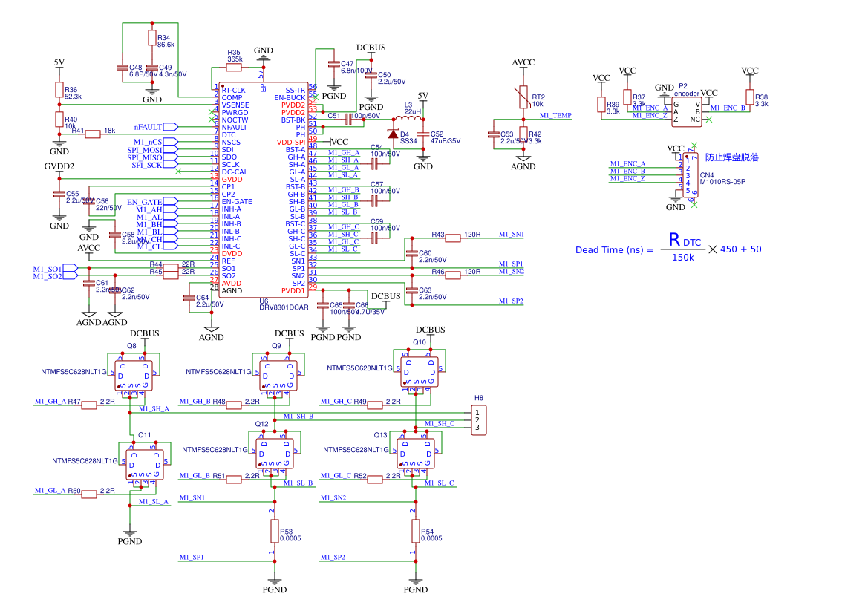Click the M1_SH_C net label near H8

click(x=440, y=423)
